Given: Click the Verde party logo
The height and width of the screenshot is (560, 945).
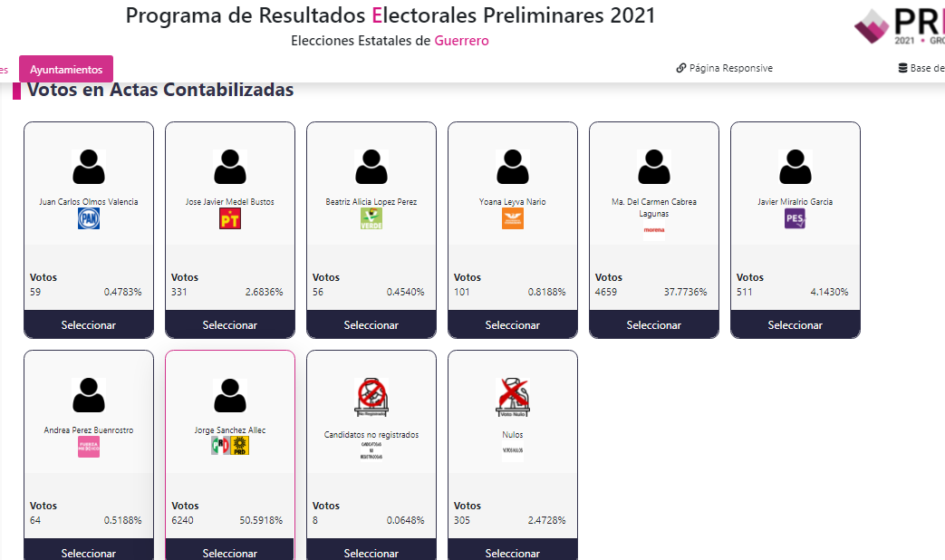Looking at the screenshot, I should [371, 218].
